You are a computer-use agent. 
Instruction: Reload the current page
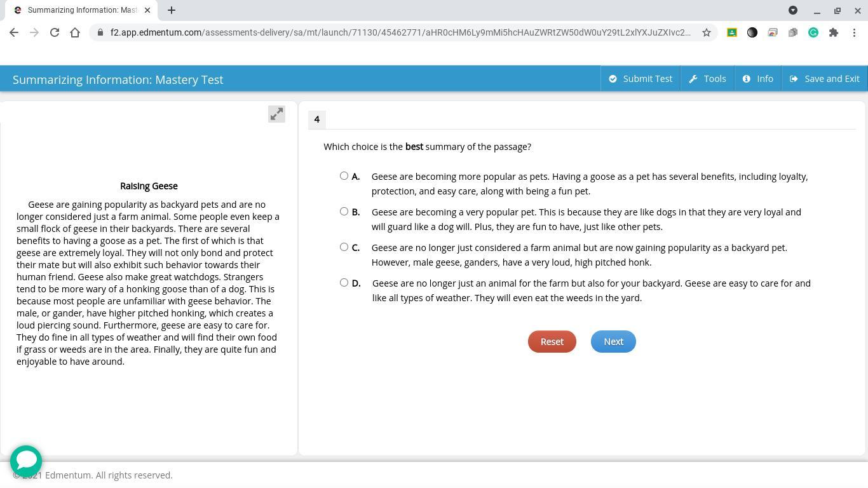coord(55,32)
